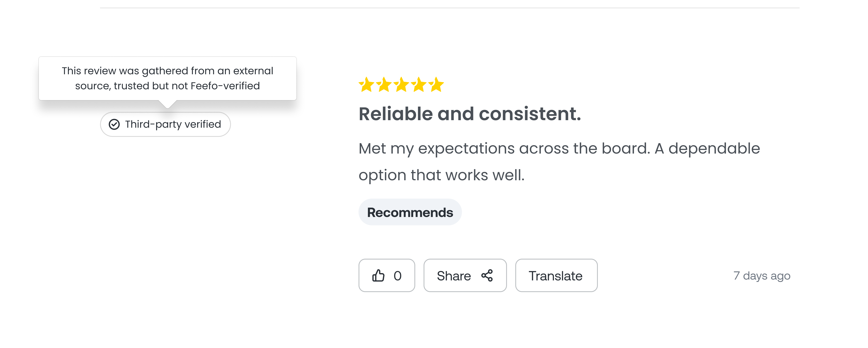Image resolution: width=868 pixels, height=348 pixels.
Task: Click "option that works well." review line
Action: coord(442,175)
